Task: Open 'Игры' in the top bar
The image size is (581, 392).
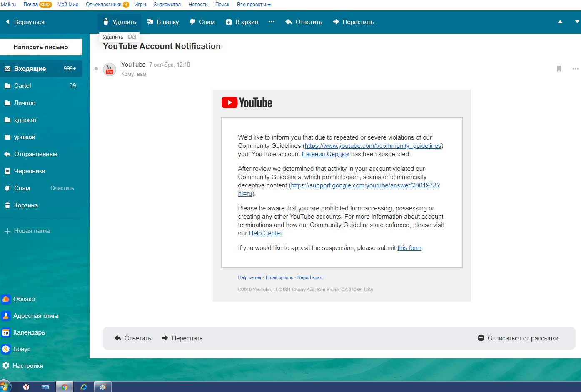Action: click(140, 5)
